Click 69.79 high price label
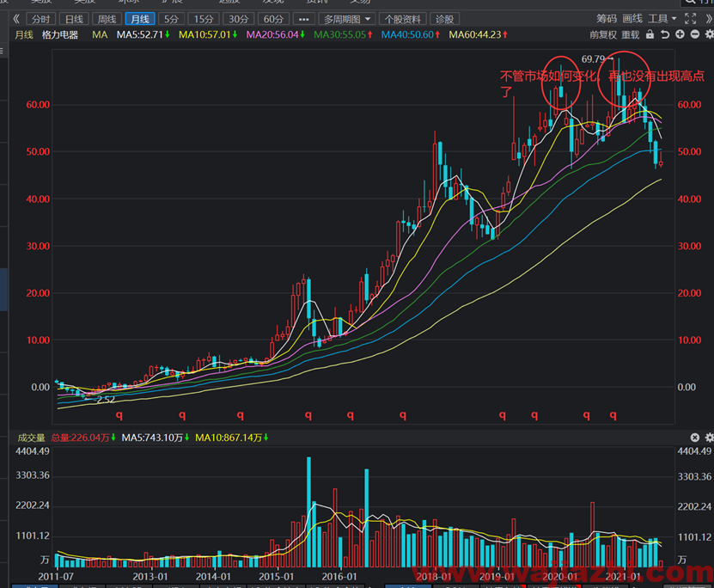This screenshot has width=714, height=588. click(x=593, y=59)
